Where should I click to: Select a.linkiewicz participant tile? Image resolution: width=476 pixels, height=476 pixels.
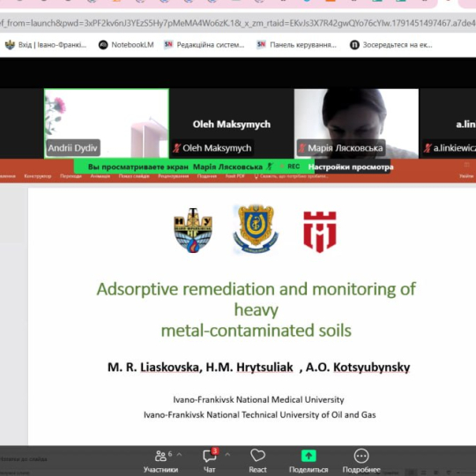pyautogui.click(x=448, y=123)
